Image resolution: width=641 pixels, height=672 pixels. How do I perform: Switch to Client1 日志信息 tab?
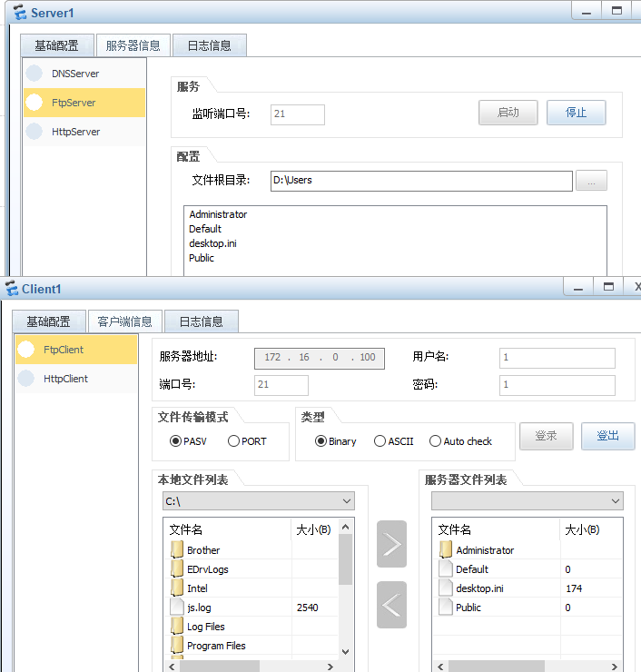click(x=202, y=321)
